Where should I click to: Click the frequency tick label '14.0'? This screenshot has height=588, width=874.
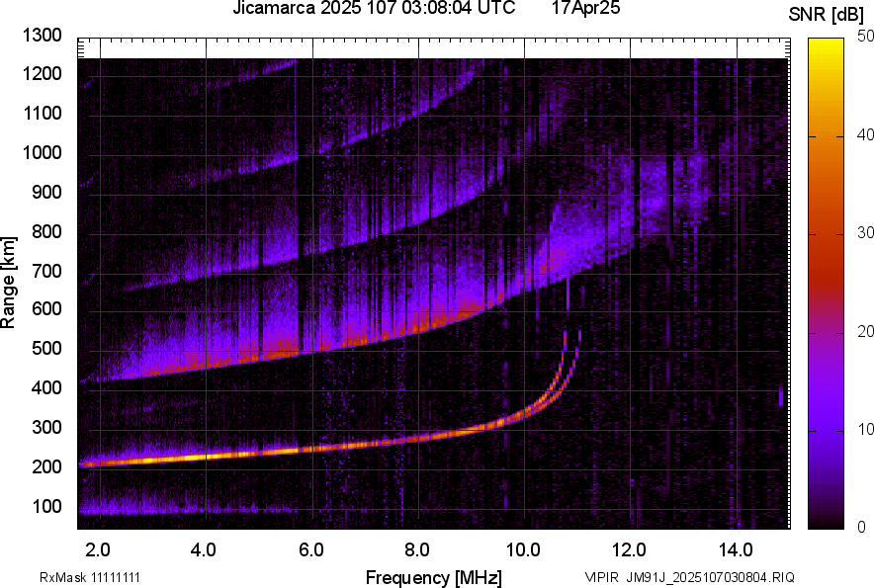[x=736, y=550]
